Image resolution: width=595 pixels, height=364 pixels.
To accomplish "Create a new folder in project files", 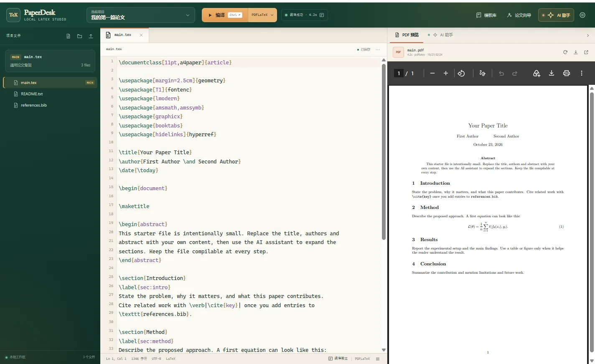I will [x=79, y=36].
